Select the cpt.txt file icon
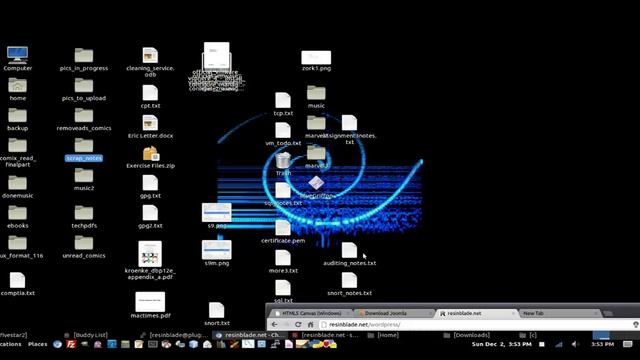The width and height of the screenshot is (640, 360). [150, 93]
